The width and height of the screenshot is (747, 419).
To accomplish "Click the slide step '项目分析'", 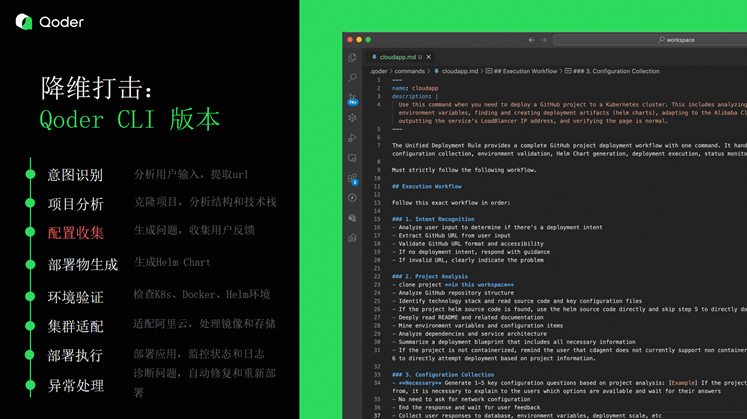I will pyautogui.click(x=75, y=204).
